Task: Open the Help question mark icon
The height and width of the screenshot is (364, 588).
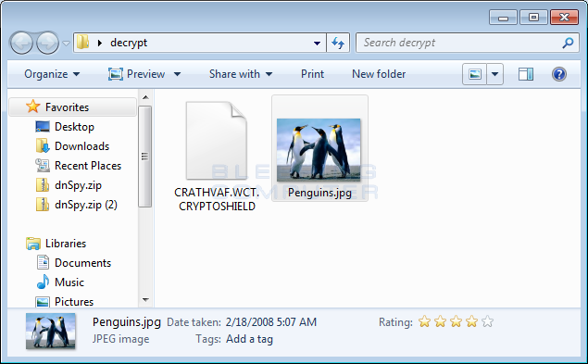Action: point(558,74)
